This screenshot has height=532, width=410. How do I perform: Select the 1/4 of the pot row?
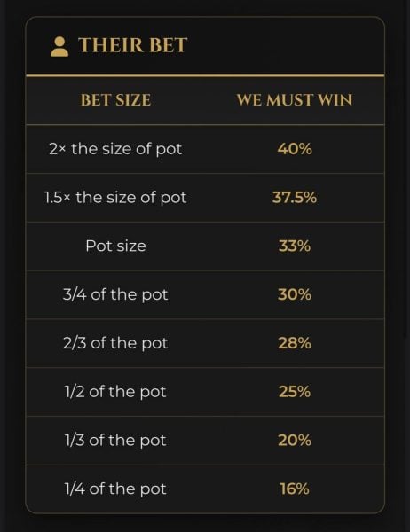[x=205, y=489]
